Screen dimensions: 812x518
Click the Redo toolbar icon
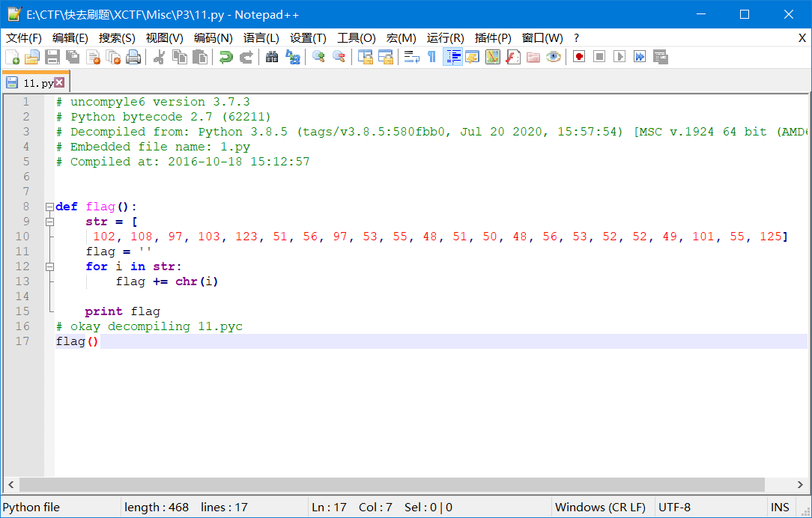246,57
